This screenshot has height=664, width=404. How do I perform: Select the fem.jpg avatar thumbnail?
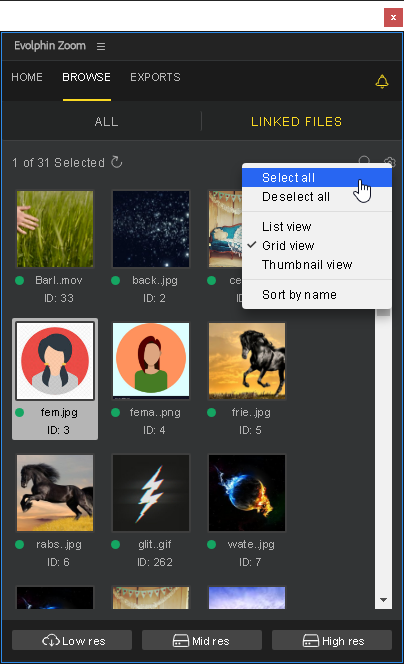(55, 361)
